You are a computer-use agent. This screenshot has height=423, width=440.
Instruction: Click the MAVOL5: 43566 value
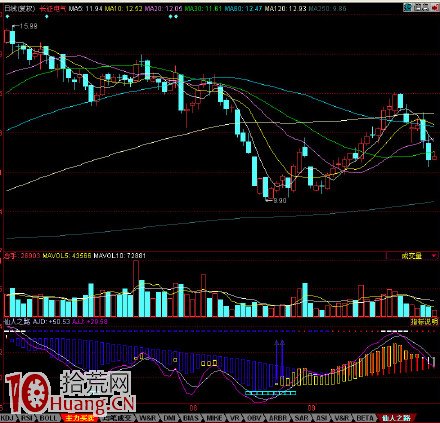point(67,256)
